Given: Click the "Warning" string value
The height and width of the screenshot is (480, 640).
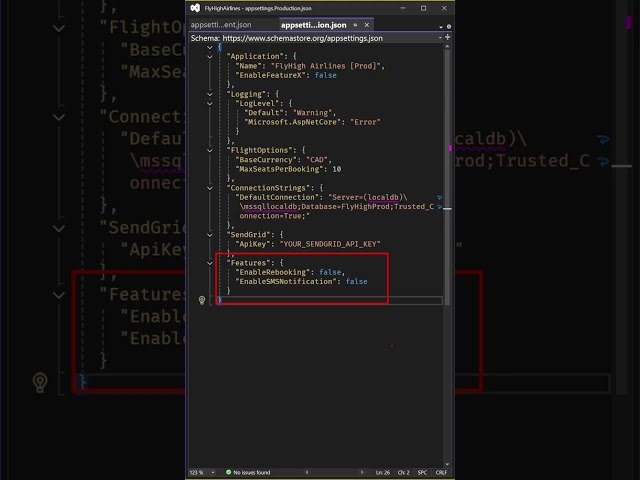Looking at the screenshot, I should pos(313,113).
